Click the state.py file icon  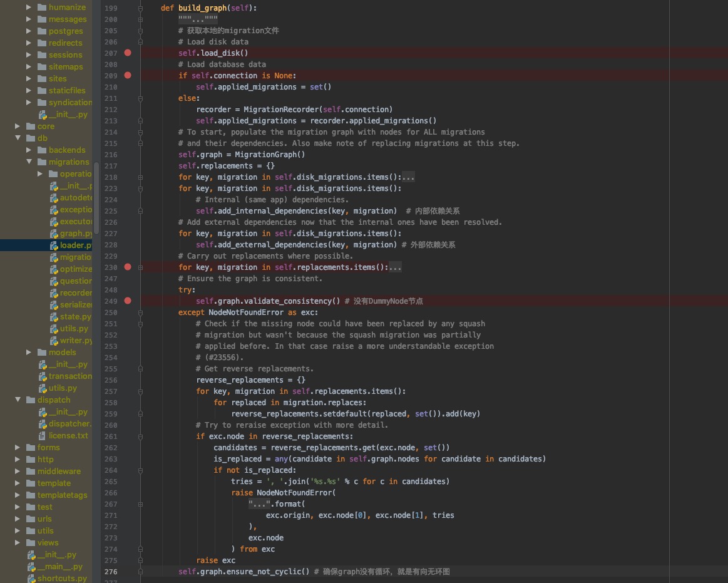click(54, 317)
